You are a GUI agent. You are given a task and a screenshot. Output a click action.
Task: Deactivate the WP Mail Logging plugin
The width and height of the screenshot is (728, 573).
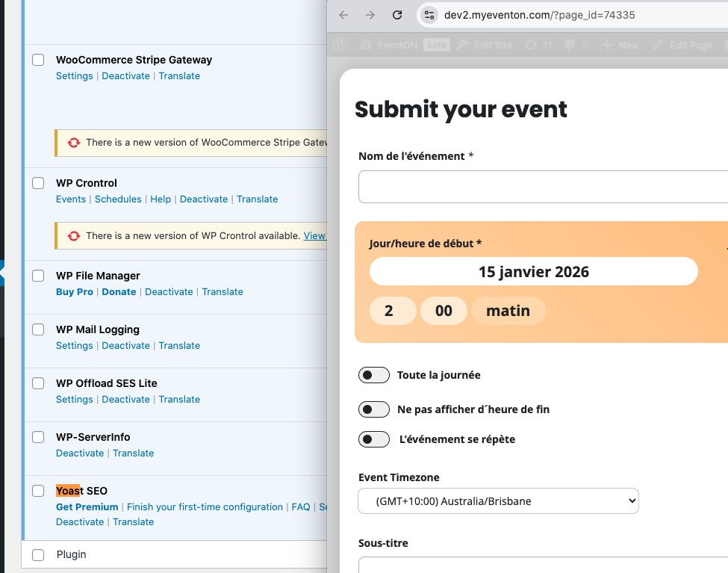pyautogui.click(x=125, y=346)
